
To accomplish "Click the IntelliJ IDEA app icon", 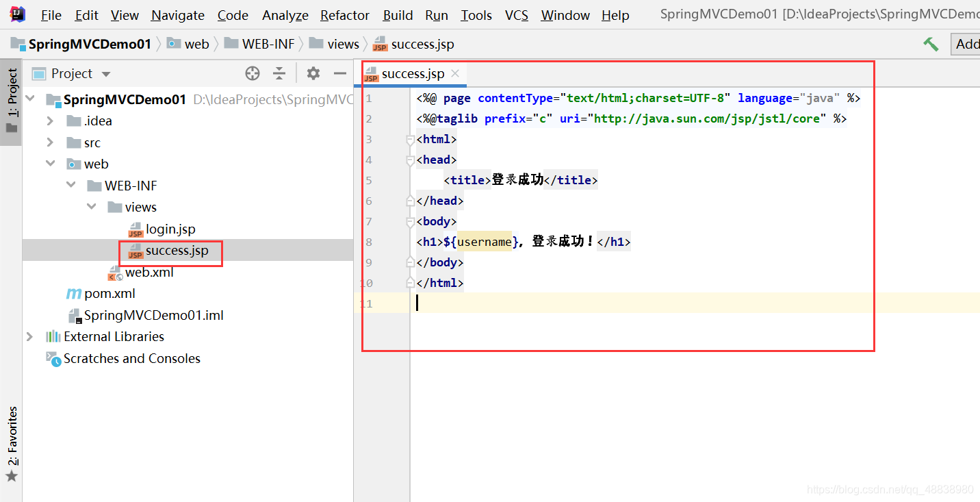I will click(18, 14).
